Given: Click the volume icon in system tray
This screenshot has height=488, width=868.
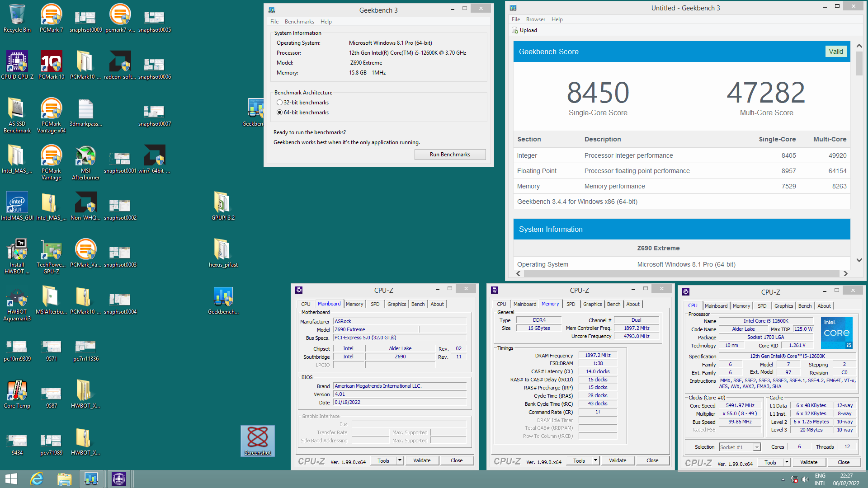Looking at the screenshot, I should pyautogui.click(x=805, y=479).
